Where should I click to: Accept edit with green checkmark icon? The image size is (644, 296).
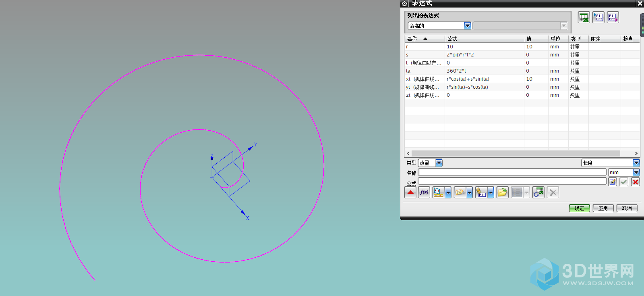click(624, 182)
